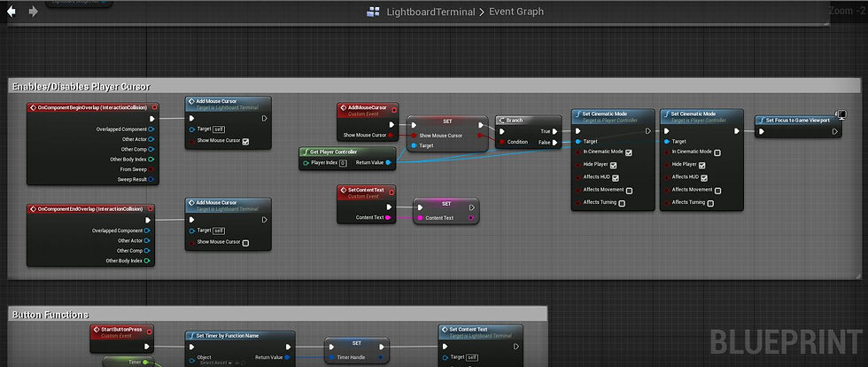Toggle Affects HUD on second Set Cinematic Mode
868x367 pixels.
point(703,178)
